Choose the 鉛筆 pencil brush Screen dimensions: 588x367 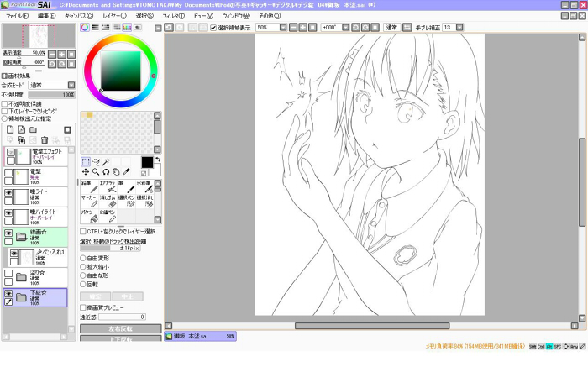click(x=90, y=186)
